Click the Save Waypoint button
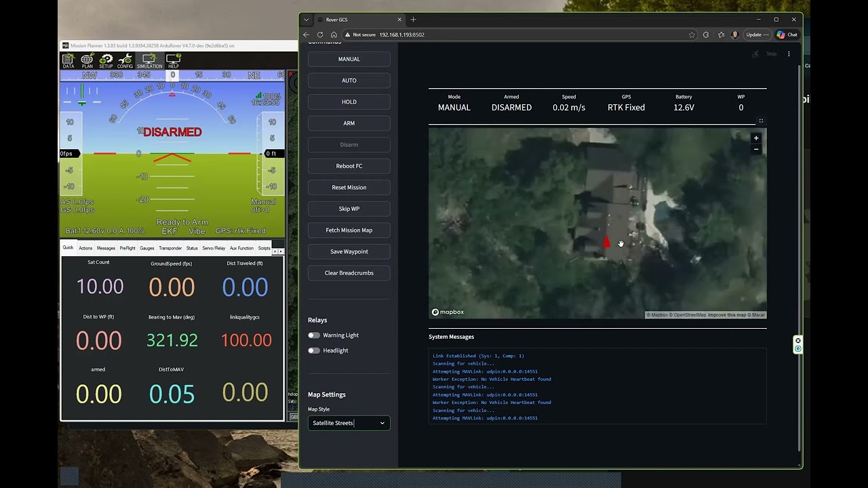 349,251
